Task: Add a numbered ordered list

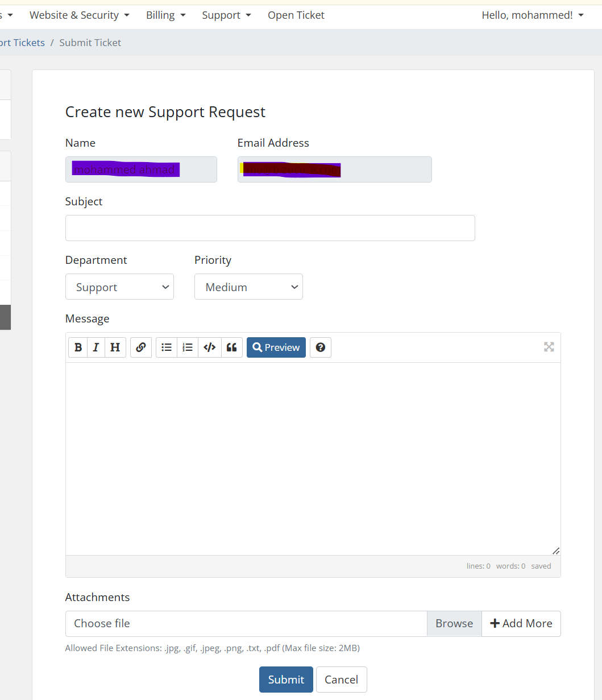Action: (x=188, y=347)
